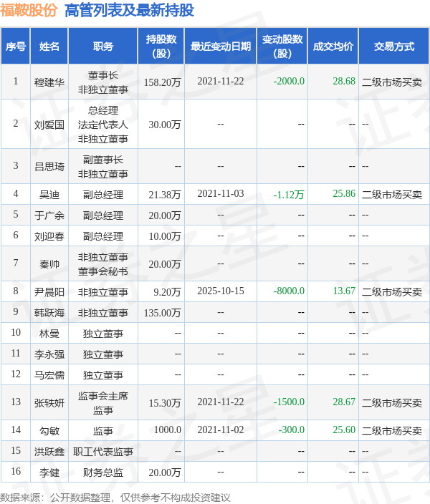Select the name 勾敏
The width and height of the screenshot is (430, 504).
[x=49, y=431]
